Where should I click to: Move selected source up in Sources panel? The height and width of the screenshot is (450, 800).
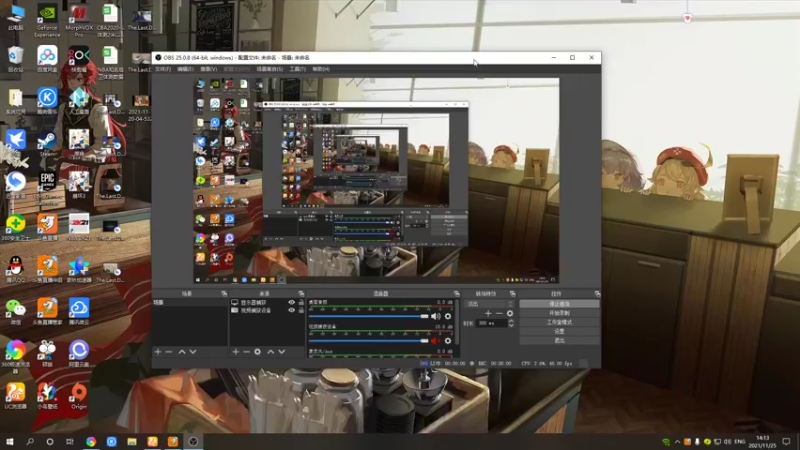pyautogui.click(x=270, y=352)
